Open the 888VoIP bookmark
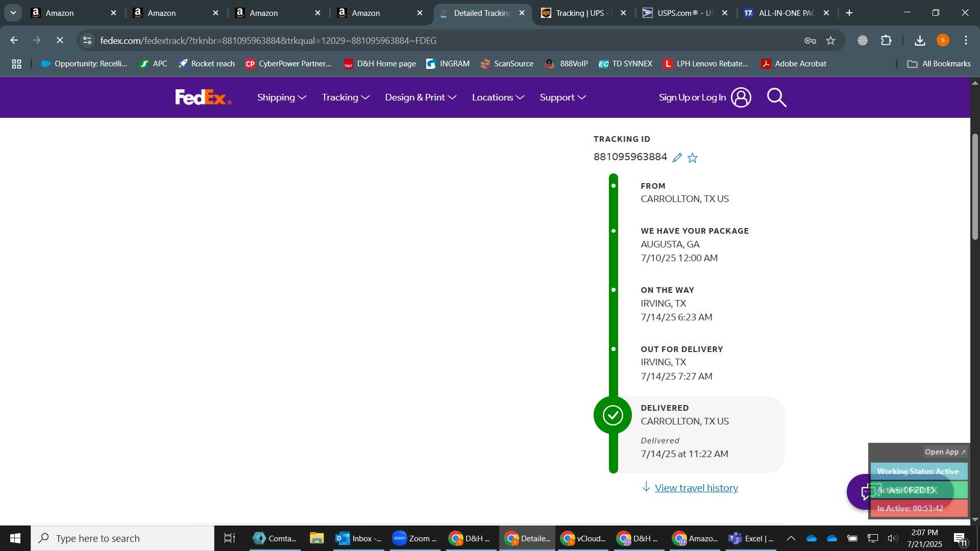 click(x=566, y=64)
